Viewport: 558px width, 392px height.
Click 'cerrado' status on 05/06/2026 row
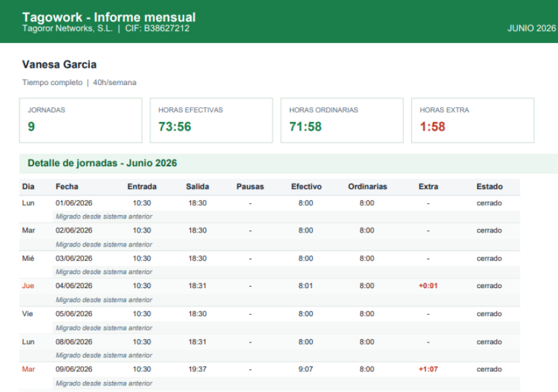[489, 314]
